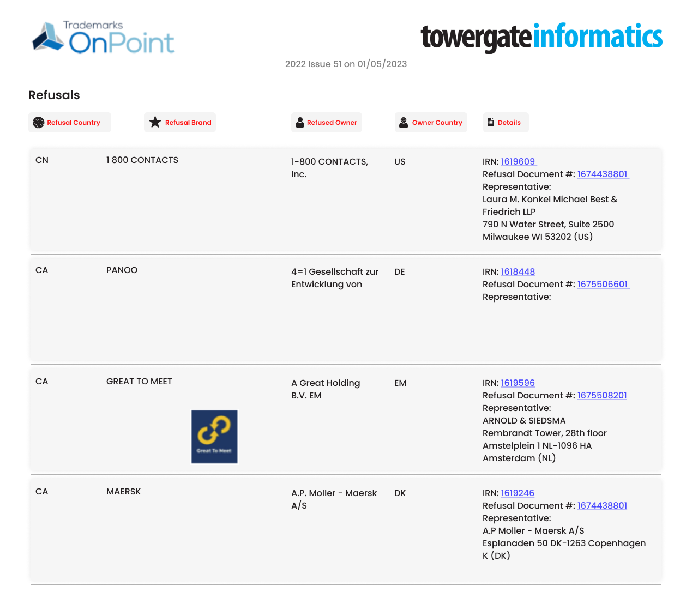The width and height of the screenshot is (692, 616).
Task: Click refusal country CA in GREAT TO MEET row
Action: pyautogui.click(x=42, y=381)
